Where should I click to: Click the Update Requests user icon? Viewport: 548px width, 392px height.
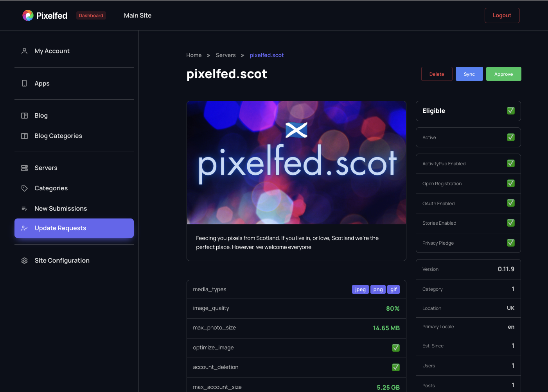(x=24, y=228)
